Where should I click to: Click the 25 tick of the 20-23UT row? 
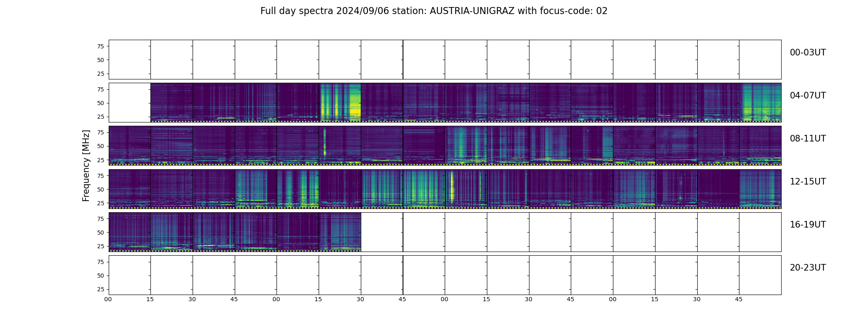pyautogui.click(x=100, y=289)
